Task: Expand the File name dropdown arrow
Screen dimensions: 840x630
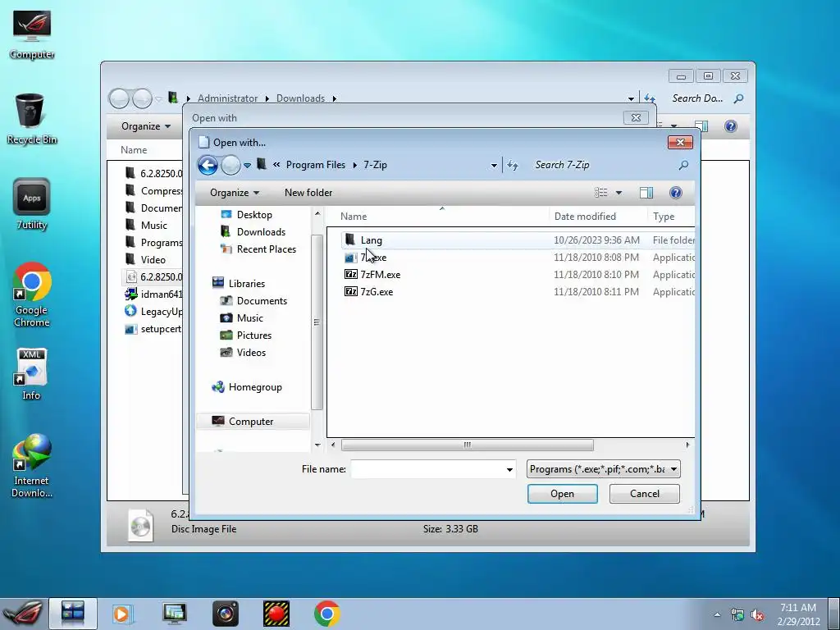Action: tap(509, 470)
